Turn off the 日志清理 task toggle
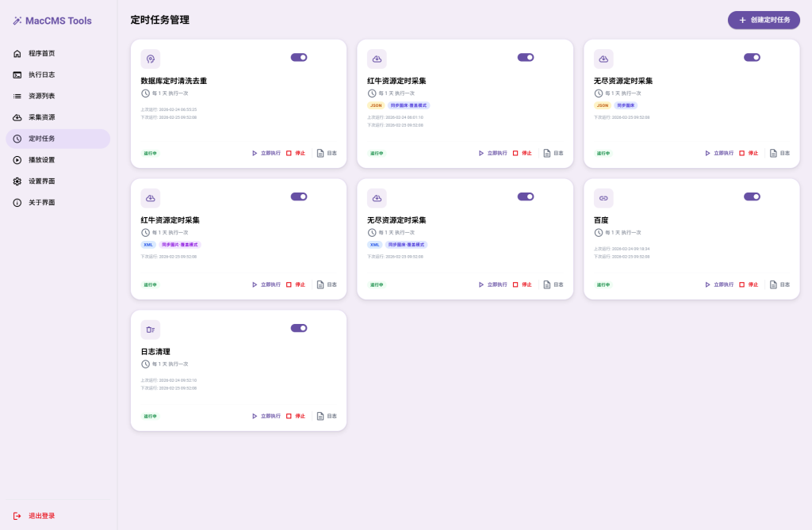This screenshot has width=812, height=530. click(299, 328)
